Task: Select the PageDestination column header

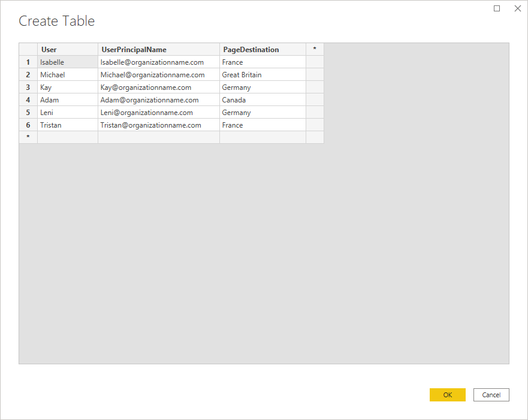Action: [x=263, y=50]
